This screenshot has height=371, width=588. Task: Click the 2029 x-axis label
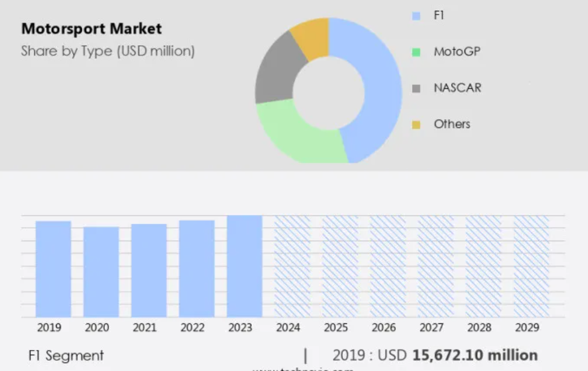click(x=527, y=328)
